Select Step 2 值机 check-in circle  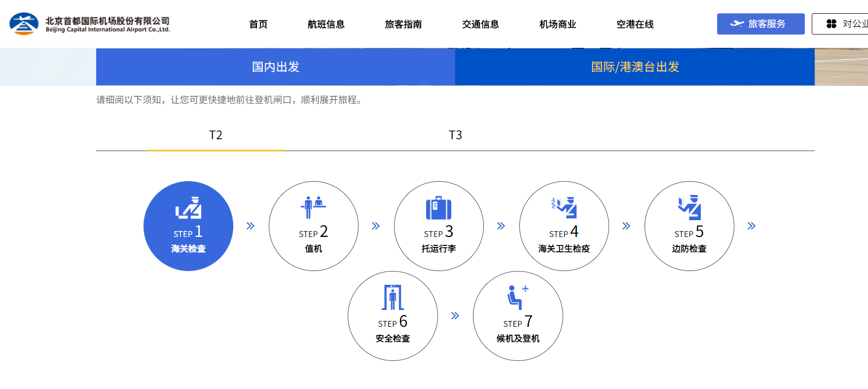click(x=314, y=226)
